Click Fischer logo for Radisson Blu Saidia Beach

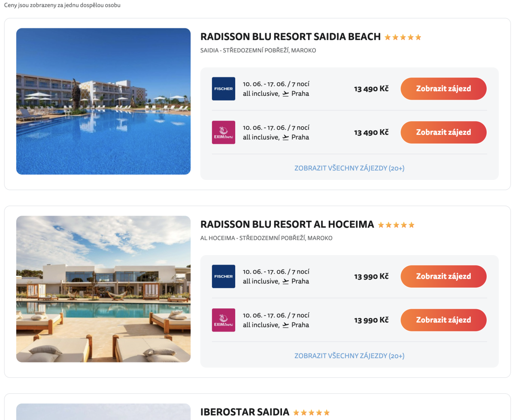click(x=224, y=89)
